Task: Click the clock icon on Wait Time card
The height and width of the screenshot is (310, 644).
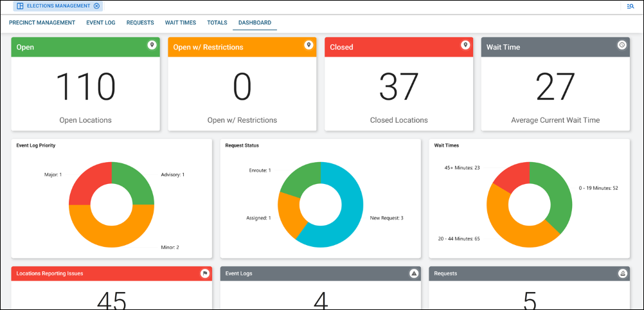Action: [x=622, y=45]
